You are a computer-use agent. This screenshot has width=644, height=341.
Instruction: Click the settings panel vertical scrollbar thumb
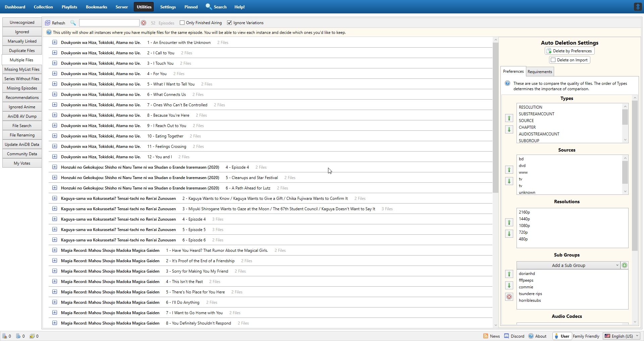635,175
